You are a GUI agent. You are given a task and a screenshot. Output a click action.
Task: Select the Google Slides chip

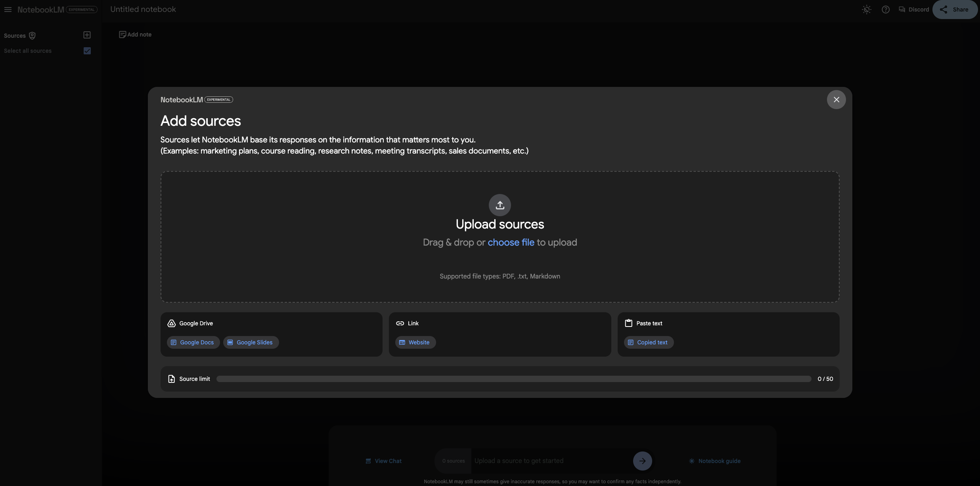251,342
